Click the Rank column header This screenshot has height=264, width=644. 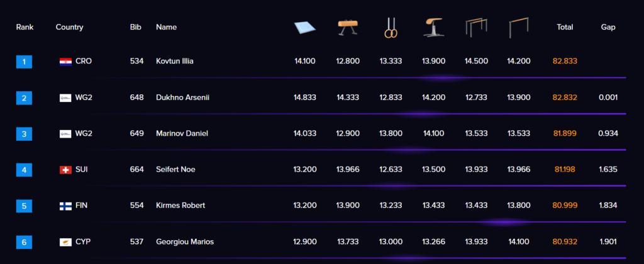point(25,27)
